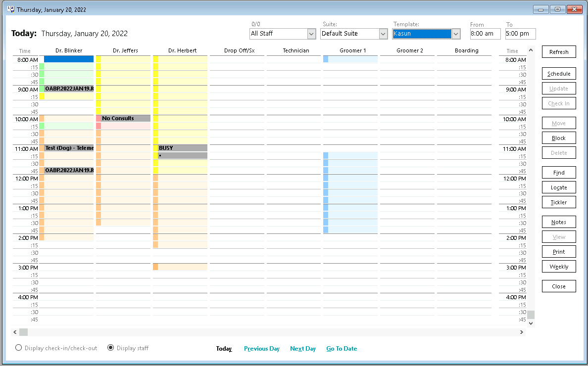Open the Tickler

[559, 202]
